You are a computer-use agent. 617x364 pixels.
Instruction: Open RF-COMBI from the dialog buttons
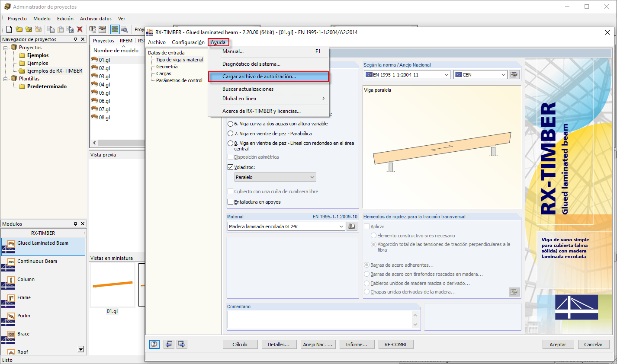pyautogui.click(x=395, y=344)
